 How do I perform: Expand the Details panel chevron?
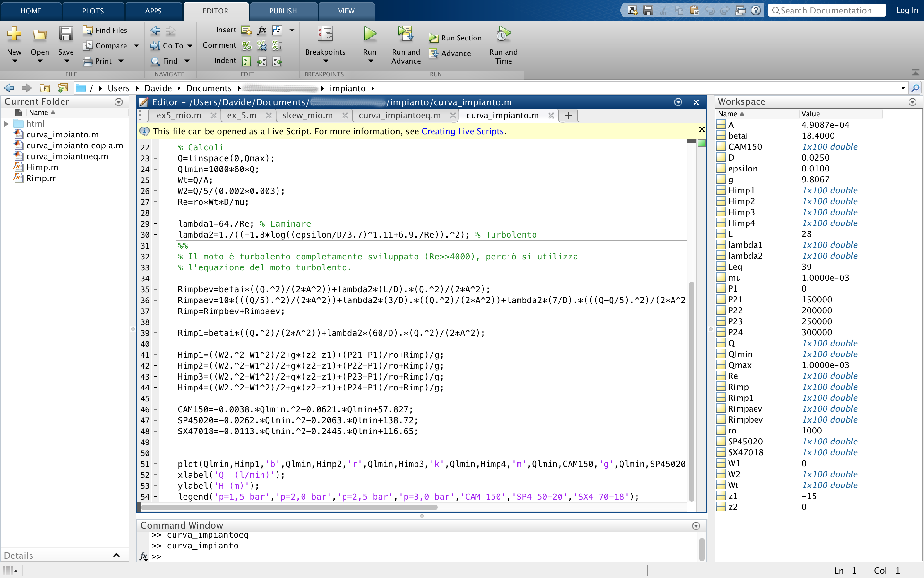click(x=116, y=555)
